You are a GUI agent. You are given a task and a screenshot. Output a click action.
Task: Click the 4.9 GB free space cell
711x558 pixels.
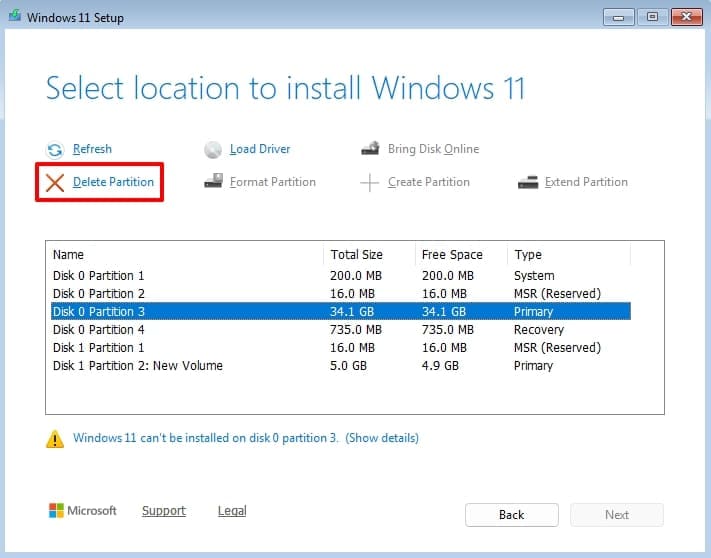pos(440,366)
